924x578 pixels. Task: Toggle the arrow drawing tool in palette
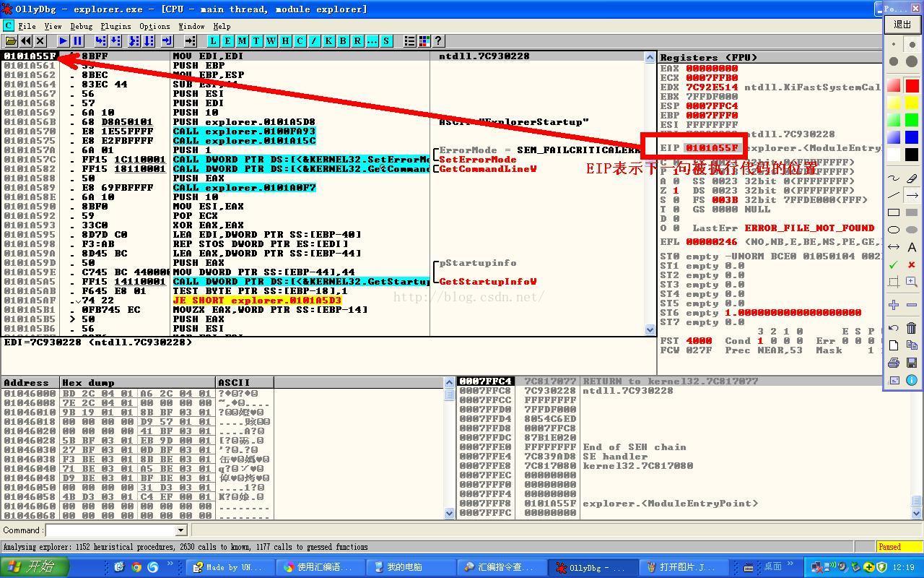point(911,195)
